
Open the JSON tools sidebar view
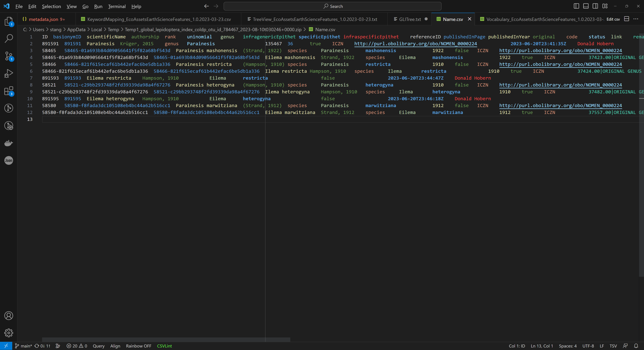click(x=9, y=160)
